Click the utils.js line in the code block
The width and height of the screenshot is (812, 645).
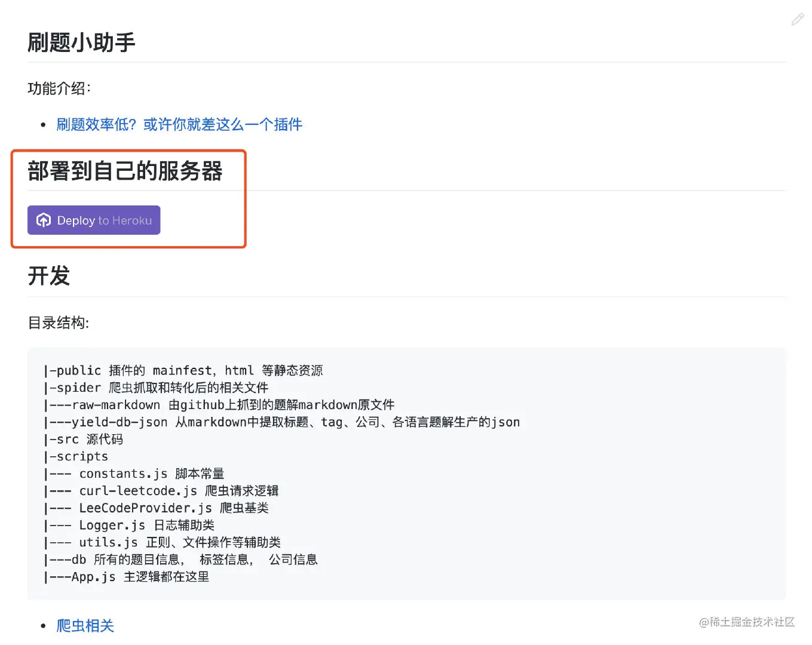pos(162,542)
